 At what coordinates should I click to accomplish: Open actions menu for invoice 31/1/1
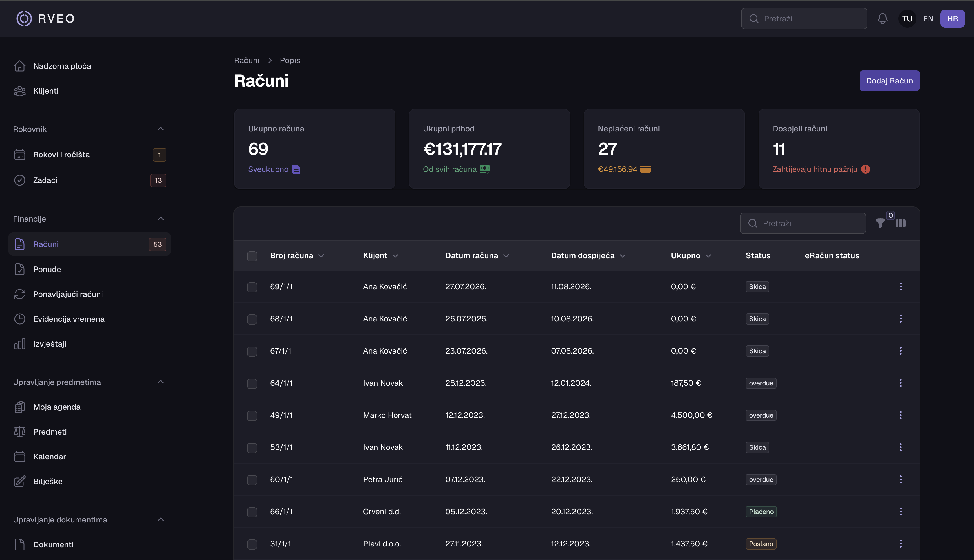pyautogui.click(x=900, y=544)
